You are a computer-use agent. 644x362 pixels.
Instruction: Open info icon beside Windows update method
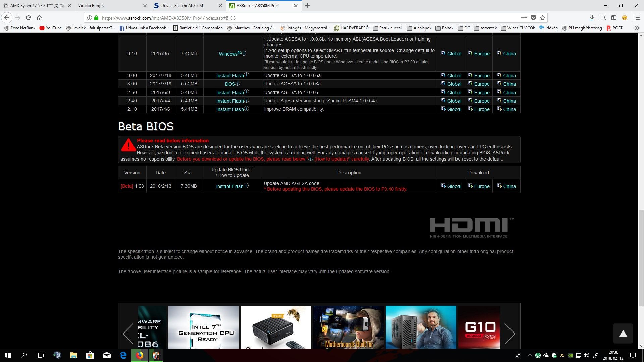pyautogui.click(x=244, y=53)
